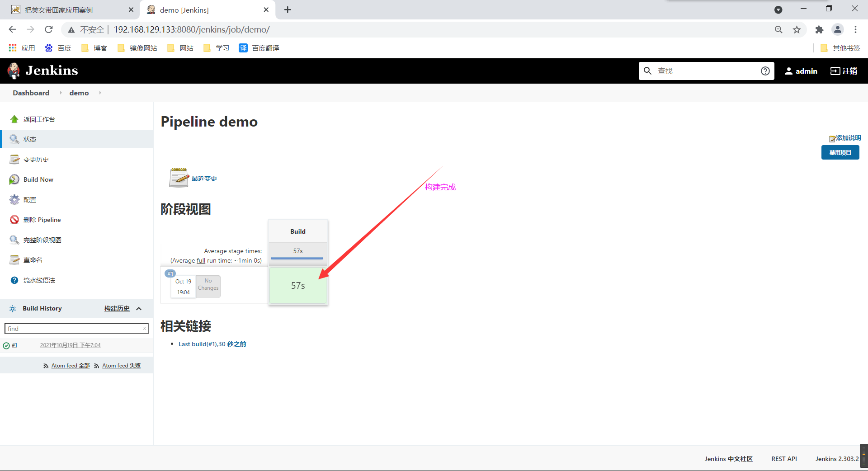Open 配置 in the sidebar
Screen dimensions: 868x471
[x=30, y=200]
